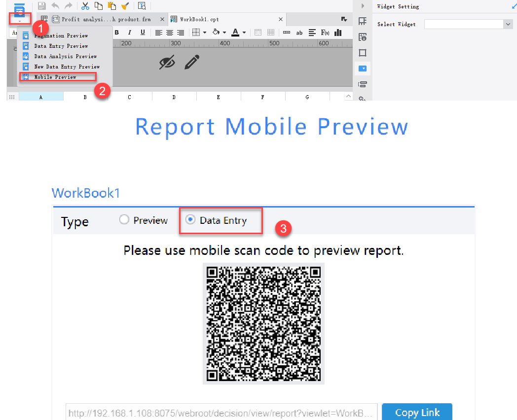
Task: Click the select-all corner of the grid
Action: (x=12, y=97)
